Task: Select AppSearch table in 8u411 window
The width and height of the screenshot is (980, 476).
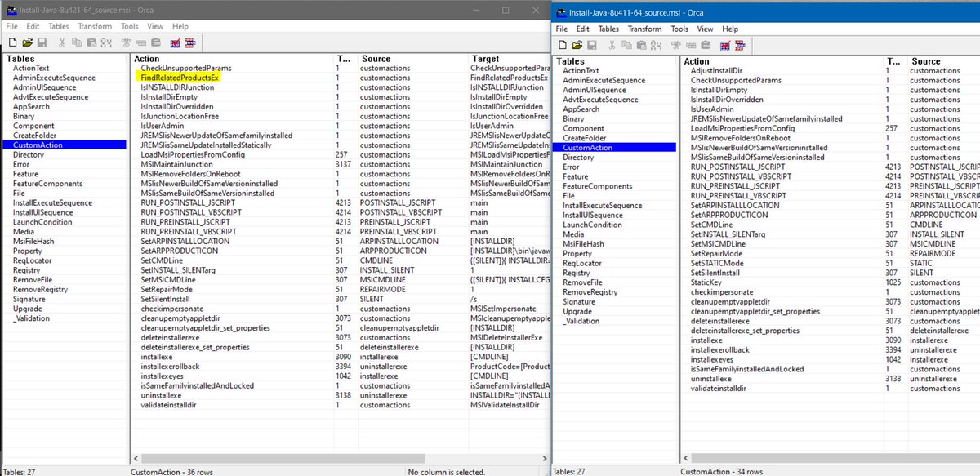Action: coord(581,109)
